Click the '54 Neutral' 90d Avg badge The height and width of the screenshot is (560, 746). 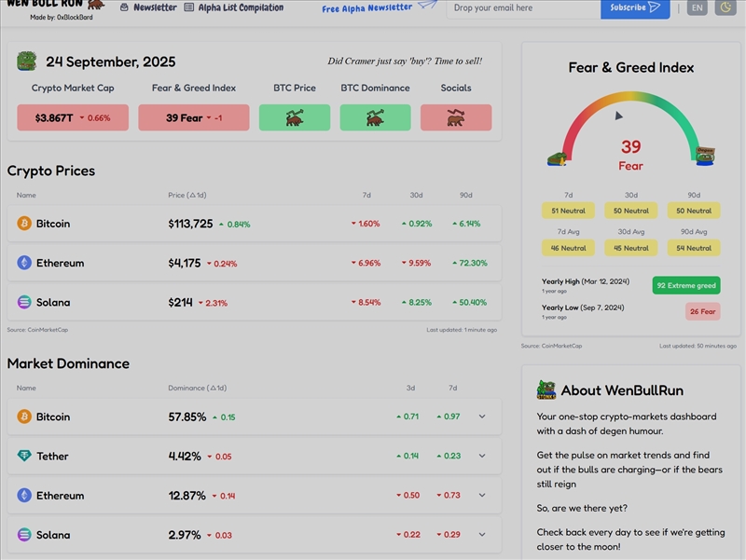(694, 248)
